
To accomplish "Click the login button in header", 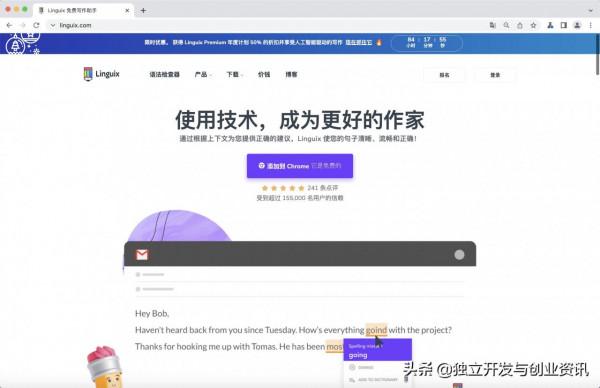I will click(495, 75).
